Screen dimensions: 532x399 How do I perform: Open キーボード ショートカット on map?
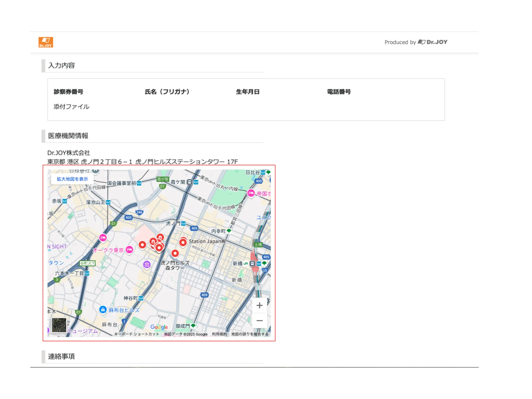click(x=137, y=334)
